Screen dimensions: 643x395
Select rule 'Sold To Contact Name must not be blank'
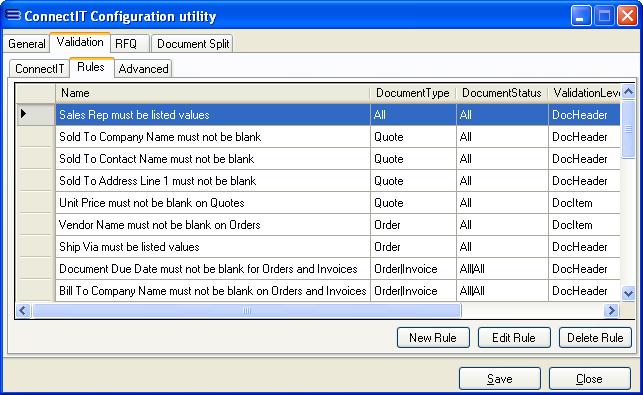(x=212, y=159)
